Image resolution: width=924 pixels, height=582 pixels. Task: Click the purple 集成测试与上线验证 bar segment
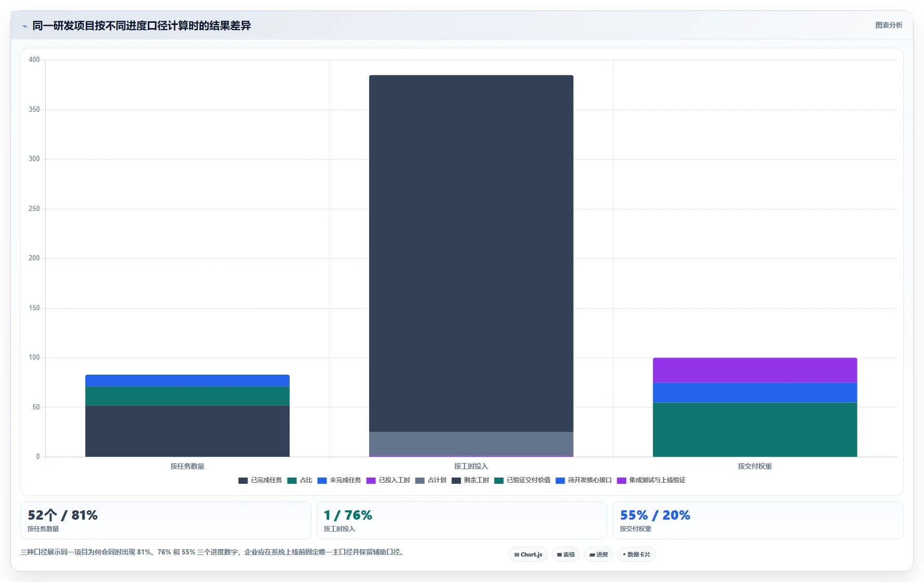[x=755, y=370]
